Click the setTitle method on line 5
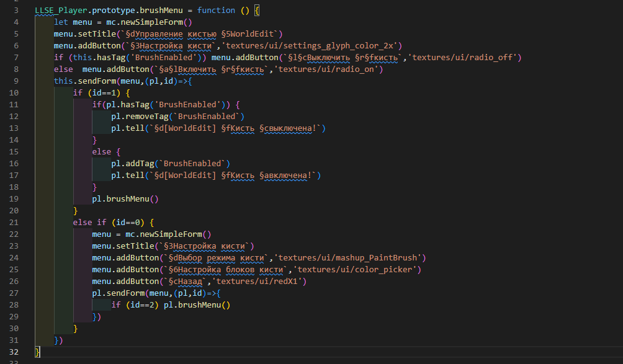 [96, 33]
